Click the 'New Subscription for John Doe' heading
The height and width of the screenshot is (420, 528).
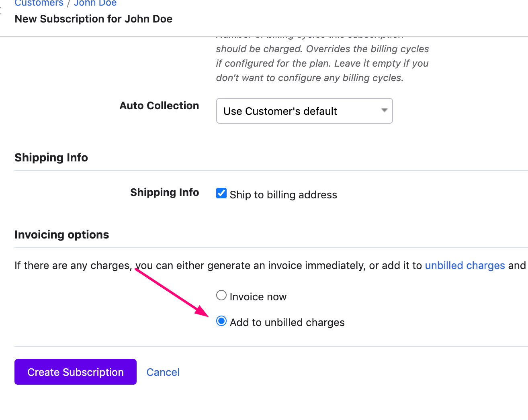tap(93, 18)
